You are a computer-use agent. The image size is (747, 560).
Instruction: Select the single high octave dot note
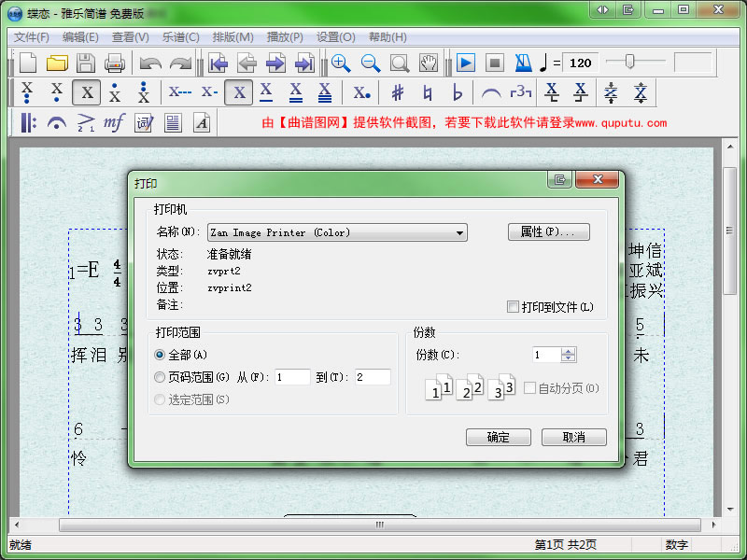pos(115,92)
